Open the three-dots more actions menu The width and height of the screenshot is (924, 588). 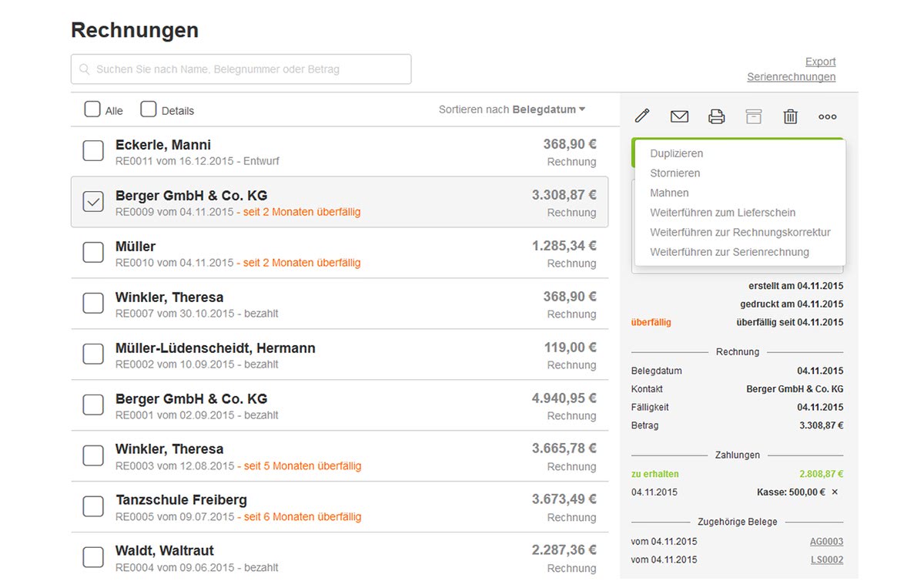(828, 117)
